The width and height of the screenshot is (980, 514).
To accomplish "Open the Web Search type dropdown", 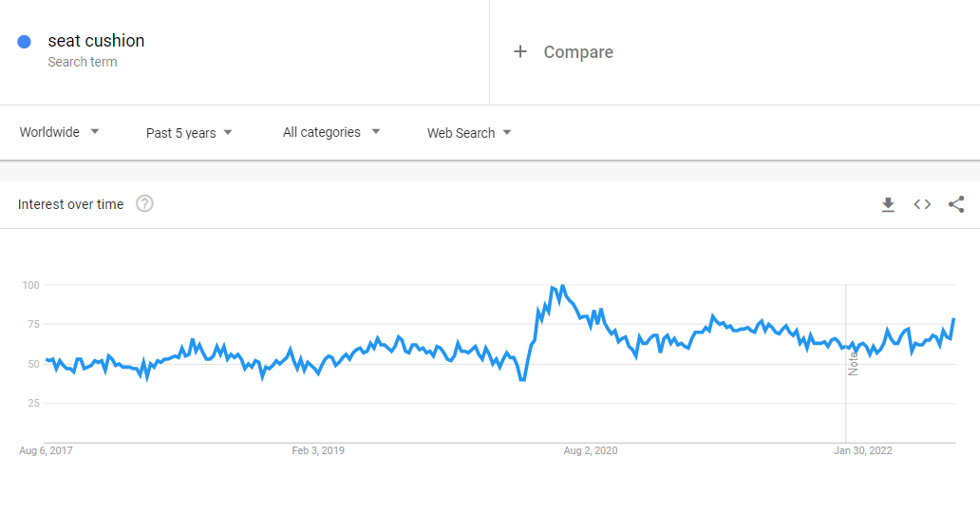I will (x=469, y=133).
